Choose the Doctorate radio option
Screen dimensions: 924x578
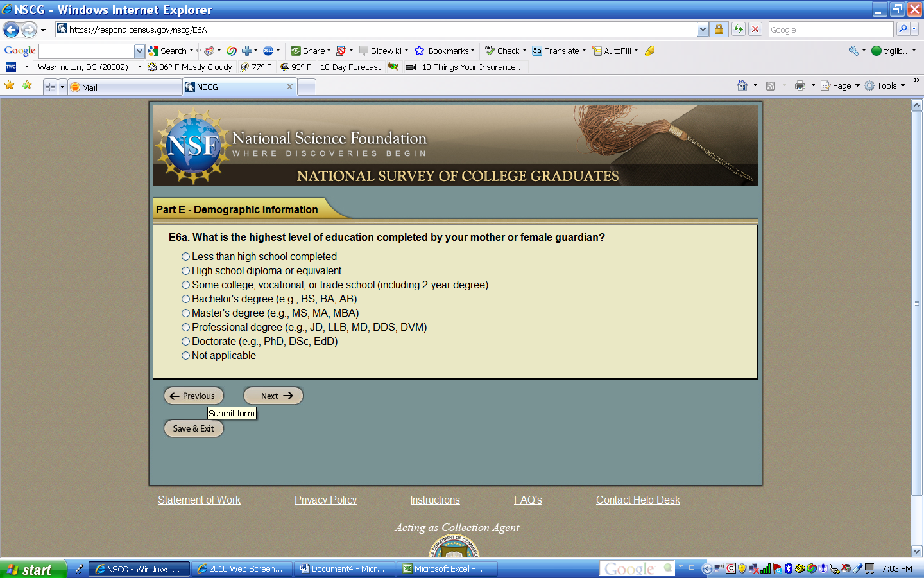point(185,342)
